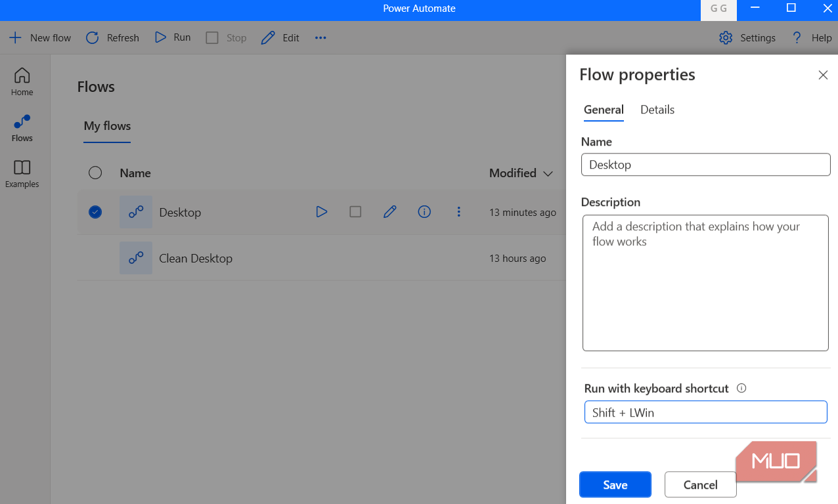The height and width of the screenshot is (504, 838).
Task: Click the Name column header
Action: pyautogui.click(x=135, y=173)
